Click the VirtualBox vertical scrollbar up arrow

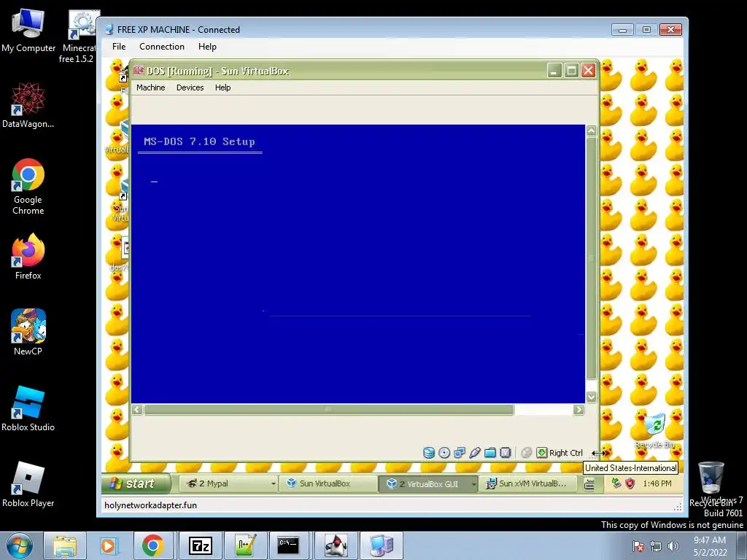[x=591, y=131]
